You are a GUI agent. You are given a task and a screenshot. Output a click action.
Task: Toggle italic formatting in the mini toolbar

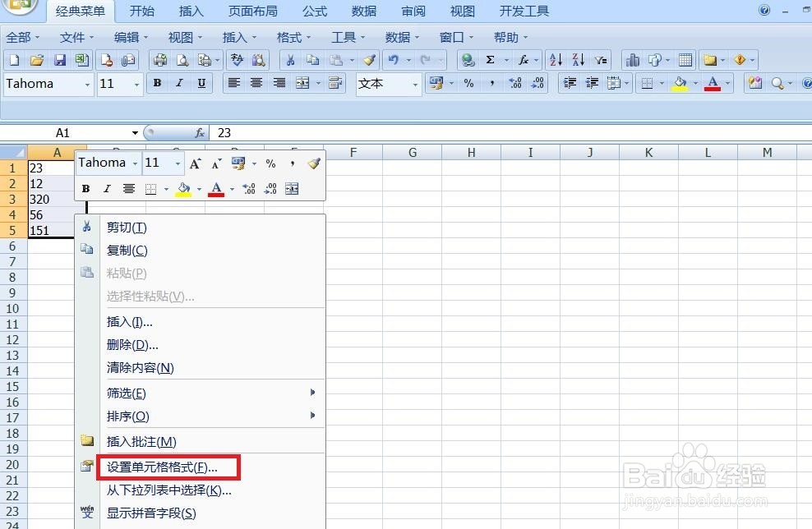pyautogui.click(x=106, y=188)
